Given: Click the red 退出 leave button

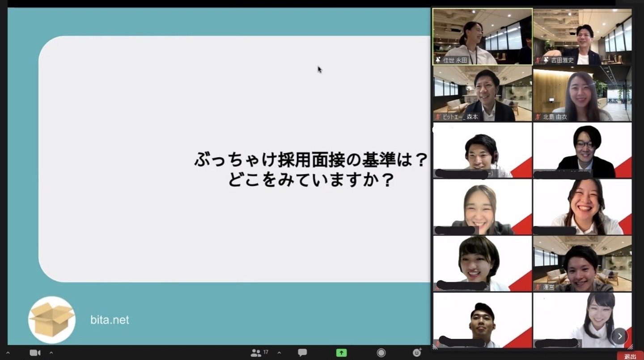Looking at the screenshot, I should [630, 356].
